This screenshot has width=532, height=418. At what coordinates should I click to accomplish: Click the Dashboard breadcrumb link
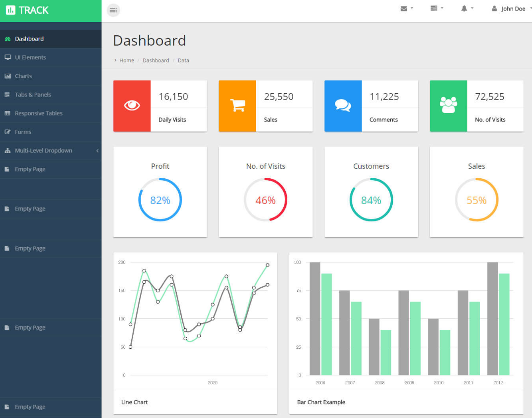[156, 60]
